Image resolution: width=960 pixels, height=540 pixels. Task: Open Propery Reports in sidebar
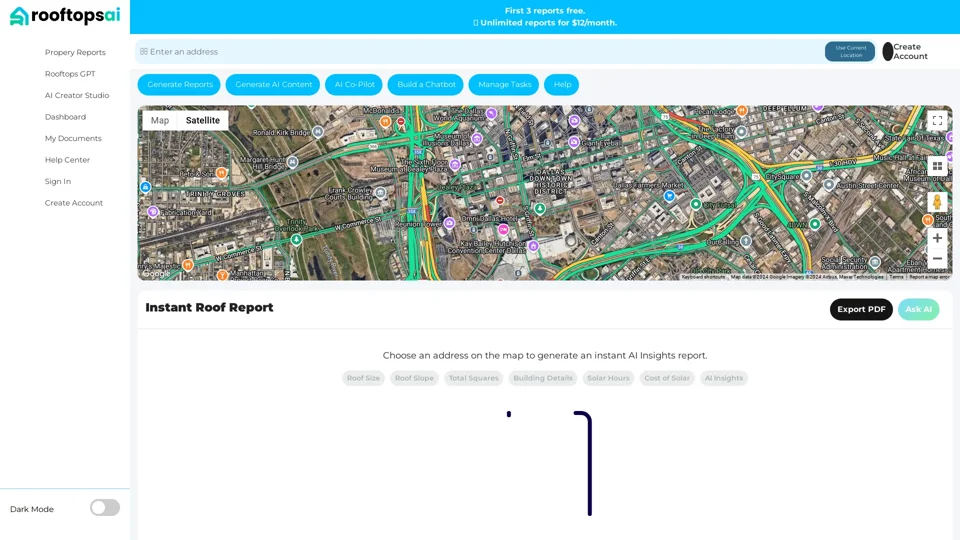point(75,53)
